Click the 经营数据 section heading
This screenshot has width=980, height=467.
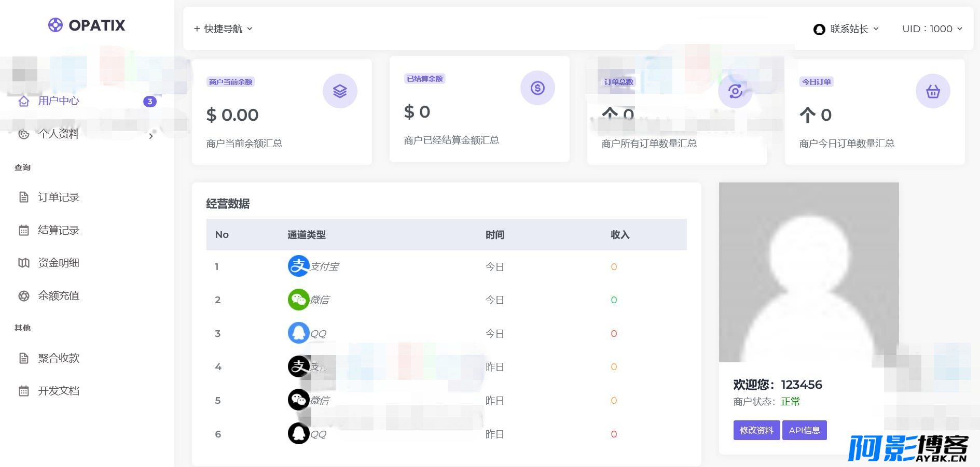point(228,204)
